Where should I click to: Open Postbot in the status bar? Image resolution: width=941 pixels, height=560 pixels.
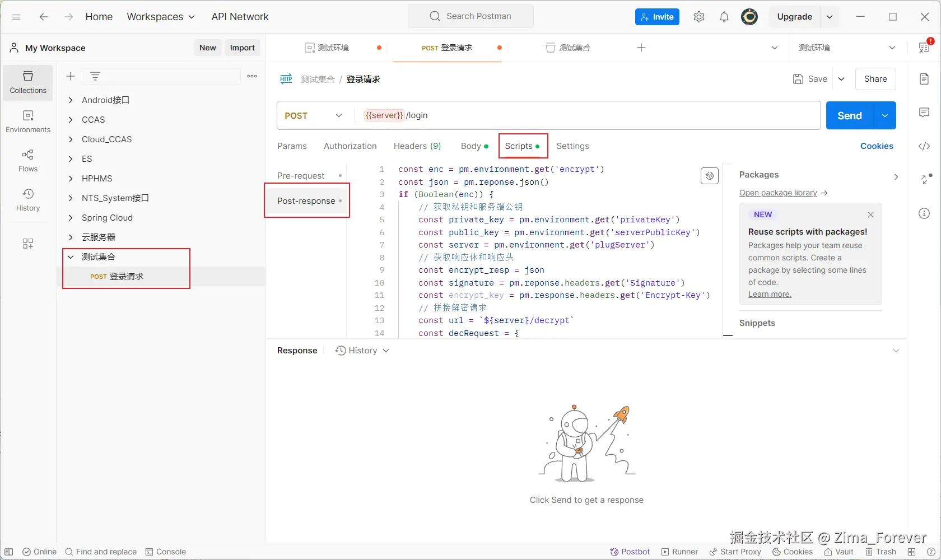(x=630, y=552)
